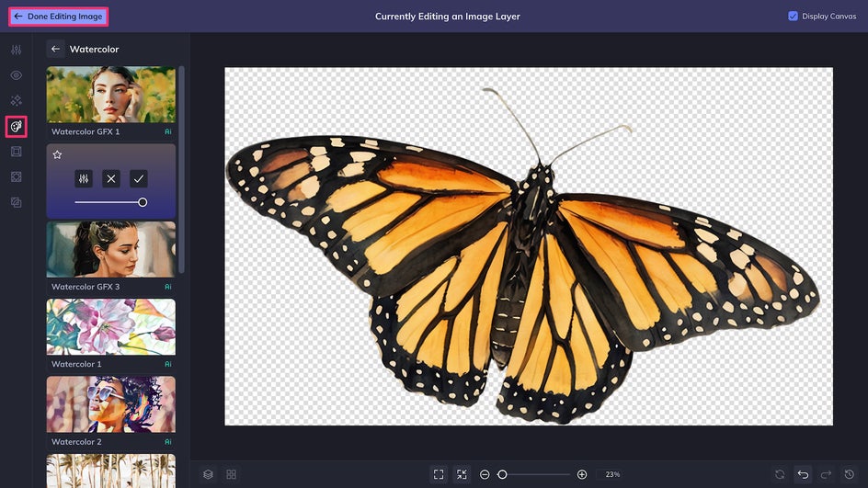Open image adjustments sliders in sidebar

[16, 50]
